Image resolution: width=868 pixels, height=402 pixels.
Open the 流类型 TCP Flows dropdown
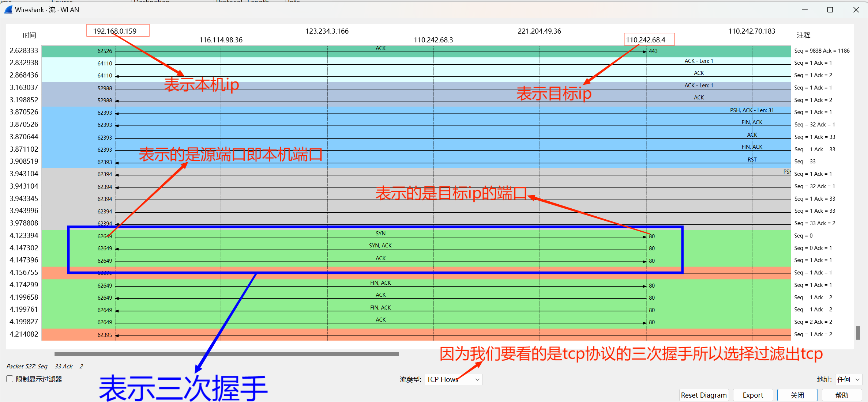pyautogui.click(x=453, y=379)
